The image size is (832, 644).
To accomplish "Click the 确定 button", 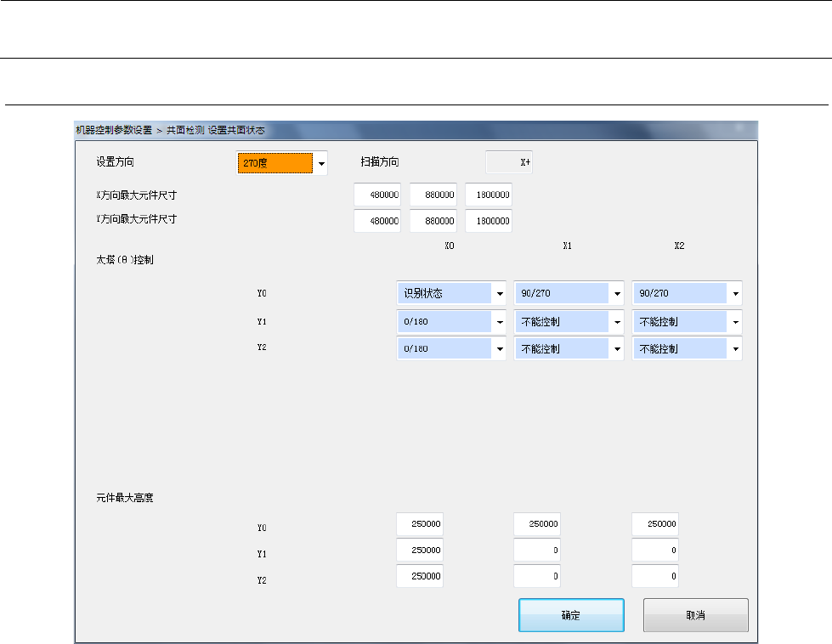I will [571, 615].
